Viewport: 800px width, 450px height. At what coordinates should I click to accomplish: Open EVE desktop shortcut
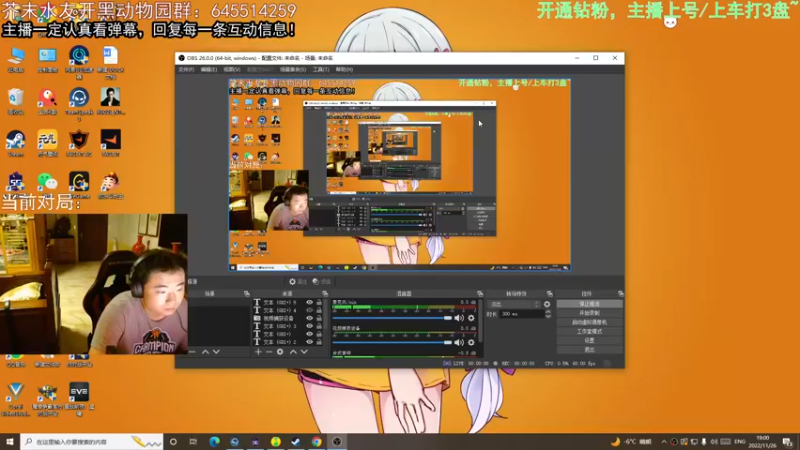click(79, 398)
